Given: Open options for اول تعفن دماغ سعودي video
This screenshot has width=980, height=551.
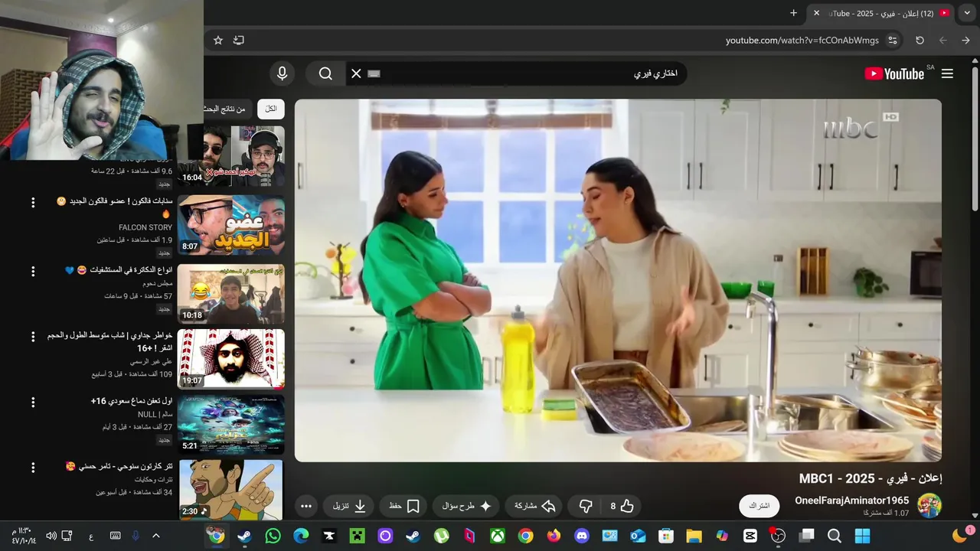Looking at the screenshot, I should pos(33,403).
